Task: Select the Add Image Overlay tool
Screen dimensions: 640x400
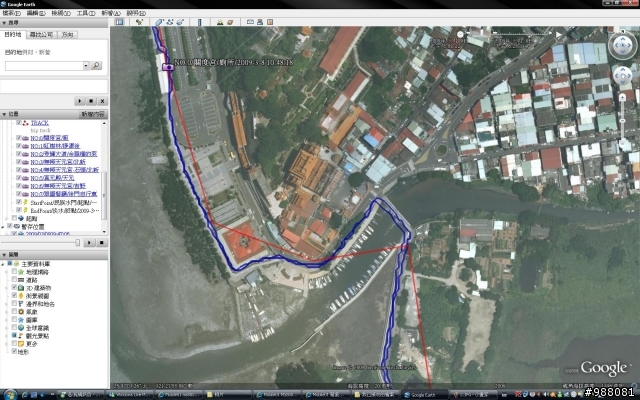Action: click(x=180, y=22)
